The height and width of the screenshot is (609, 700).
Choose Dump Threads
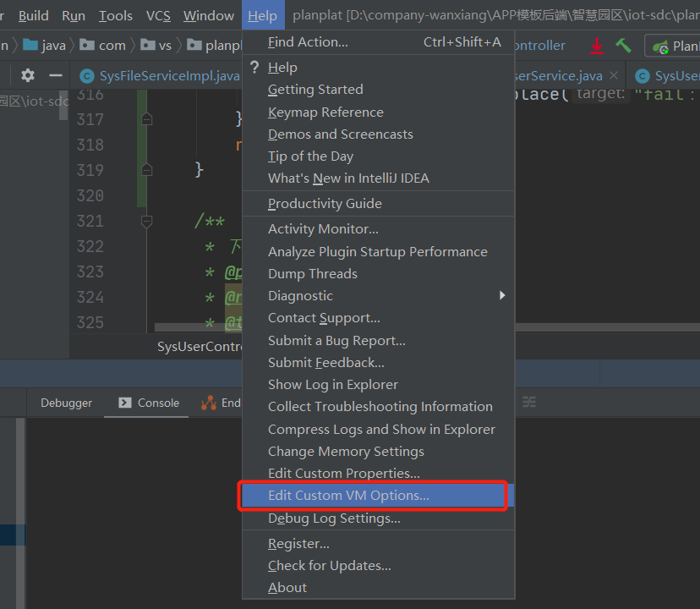378,274
